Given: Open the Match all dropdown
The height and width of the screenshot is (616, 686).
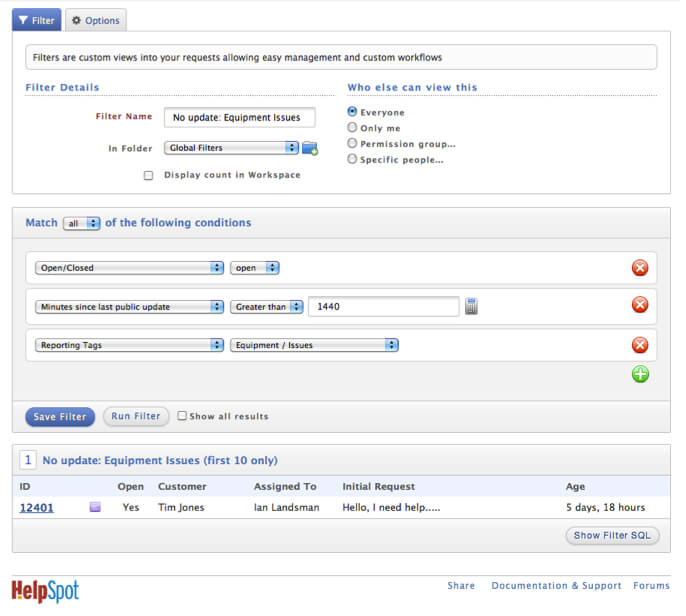Looking at the screenshot, I should [81, 224].
